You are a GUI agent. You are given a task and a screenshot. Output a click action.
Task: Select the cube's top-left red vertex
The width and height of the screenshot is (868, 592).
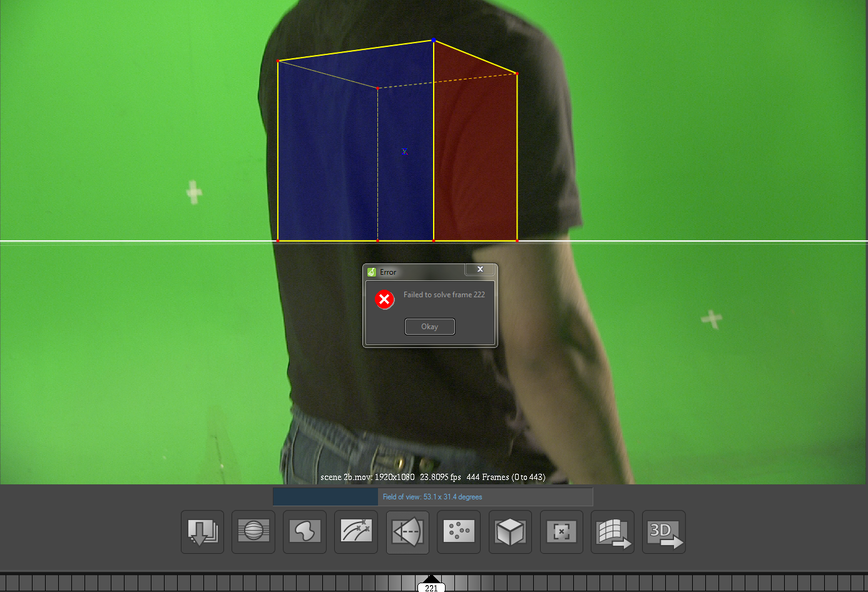[278, 61]
